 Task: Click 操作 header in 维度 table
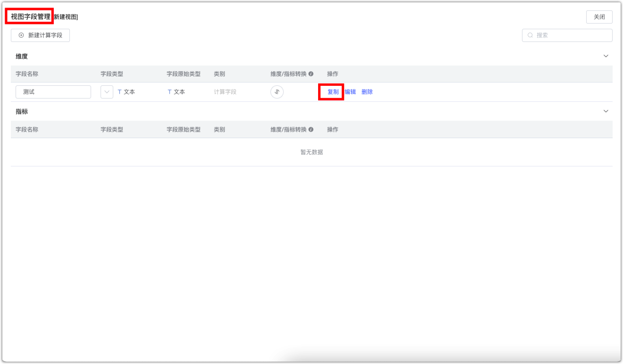pyautogui.click(x=333, y=74)
